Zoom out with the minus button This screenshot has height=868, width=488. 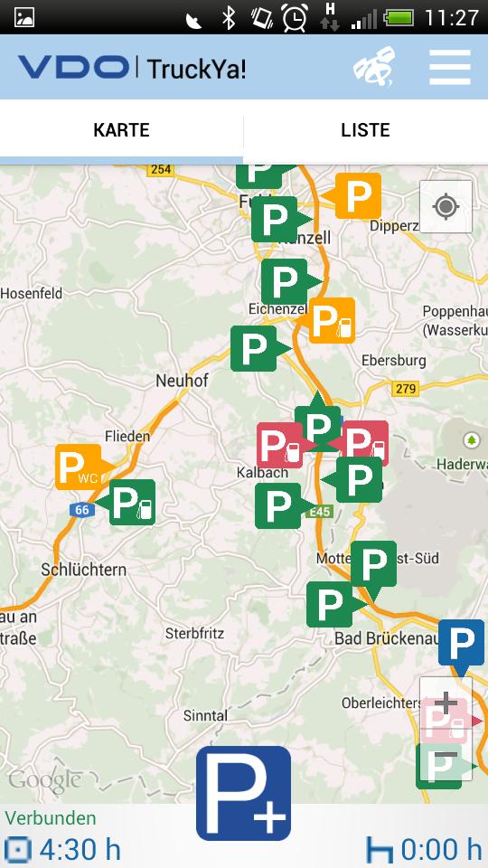point(446,755)
